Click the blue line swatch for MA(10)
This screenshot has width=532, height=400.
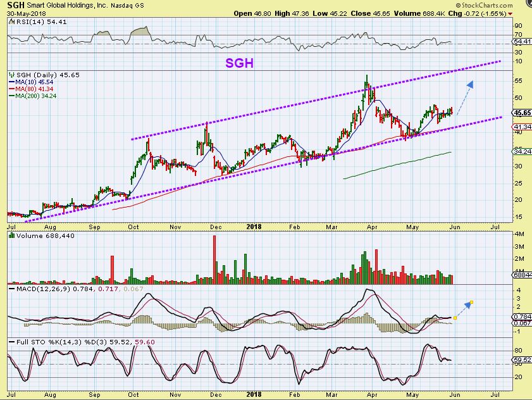click(x=12, y=82)
